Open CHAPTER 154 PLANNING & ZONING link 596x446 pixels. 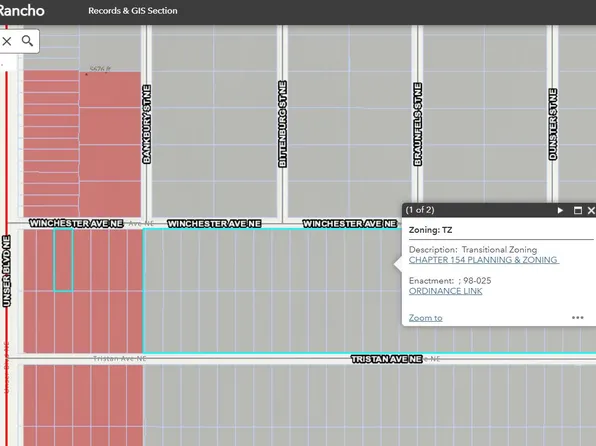(x=483, y=260)
